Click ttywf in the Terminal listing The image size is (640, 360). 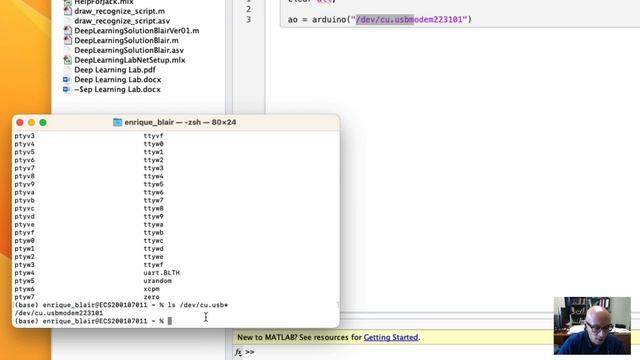click(153, 265)
